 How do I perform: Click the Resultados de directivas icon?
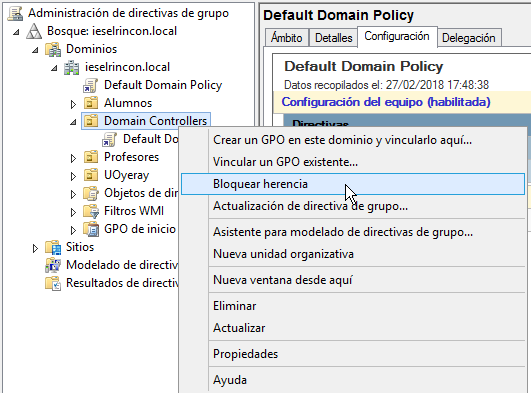tap(53, 283)
